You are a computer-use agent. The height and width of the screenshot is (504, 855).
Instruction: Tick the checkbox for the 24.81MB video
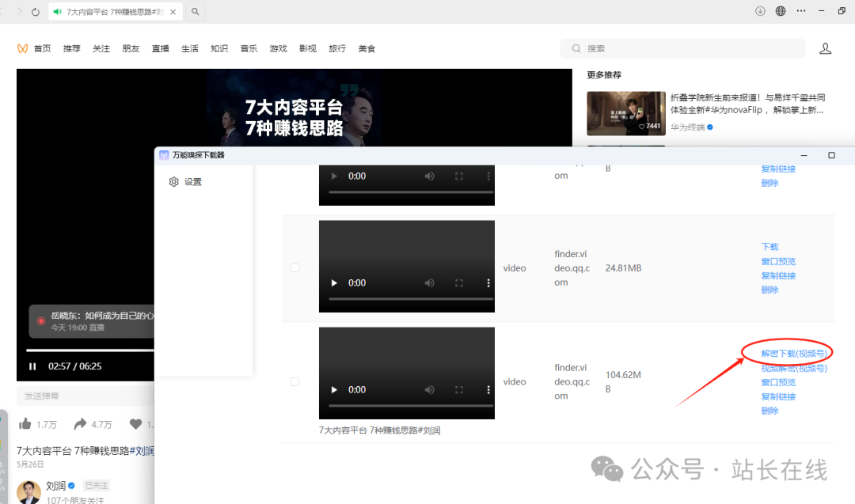point(295,267)
